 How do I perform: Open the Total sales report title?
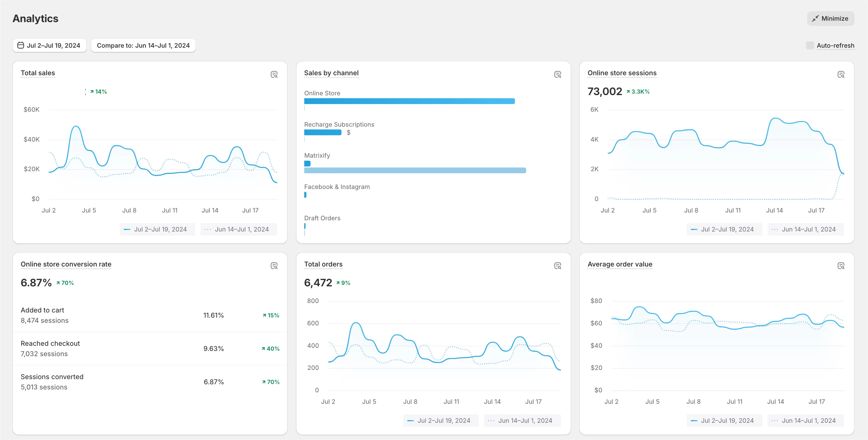click(38, 73)
